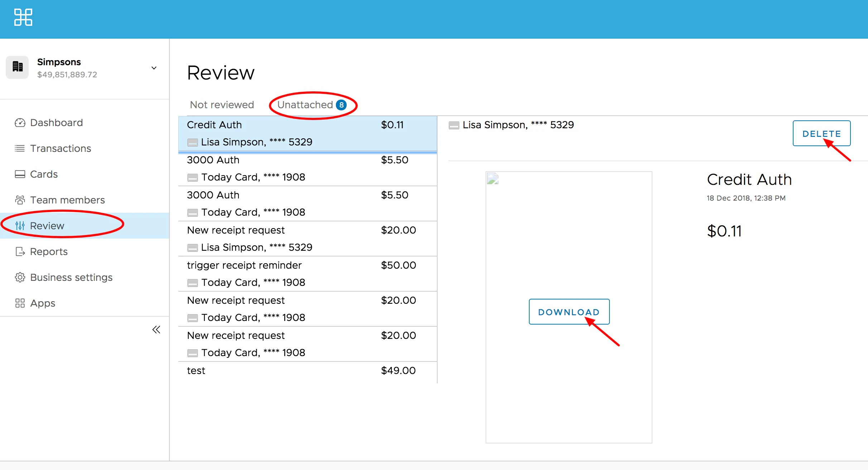This screenshot has width=868, height=470.
Task: Click the Cards sidebar icon
Action: click(x=20, y=174)
